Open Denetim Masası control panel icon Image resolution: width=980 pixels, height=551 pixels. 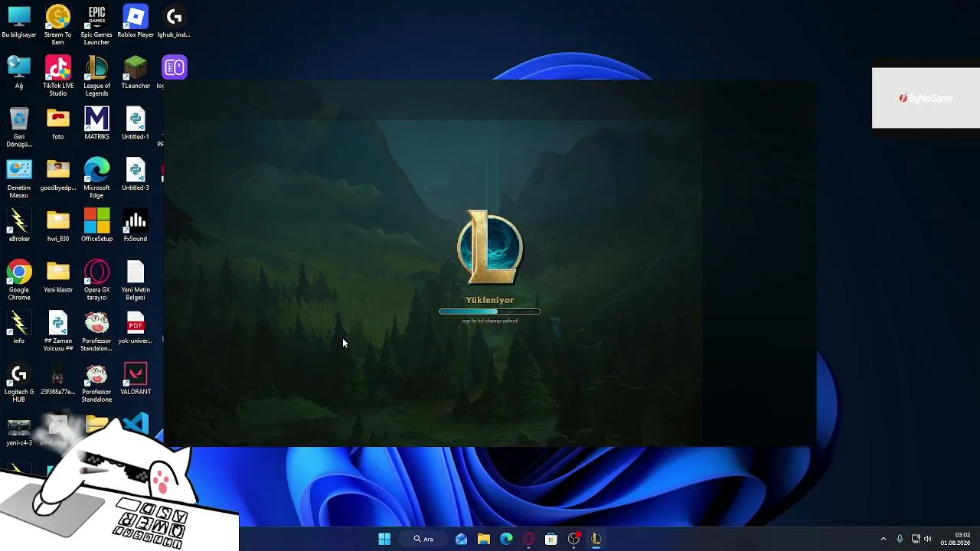tap(19, 178)
